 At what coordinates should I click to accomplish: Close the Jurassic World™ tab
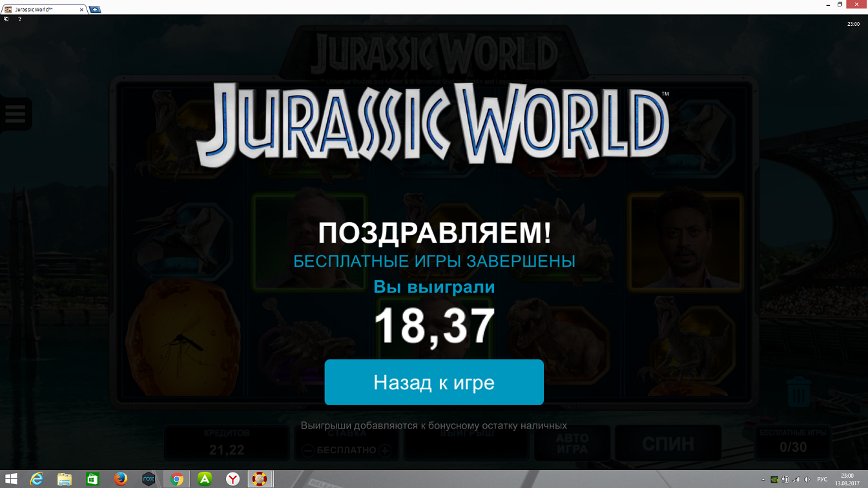point(81,10)
